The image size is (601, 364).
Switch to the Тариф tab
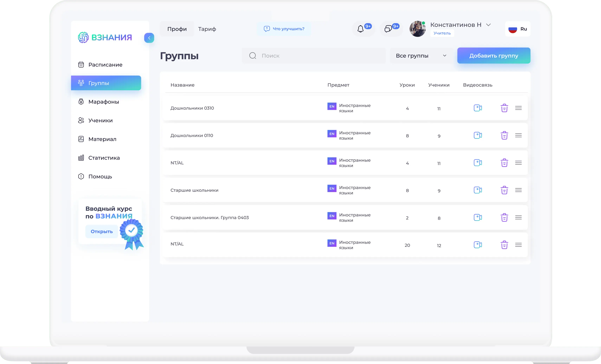pyautogui.click(x=207, y=29)
